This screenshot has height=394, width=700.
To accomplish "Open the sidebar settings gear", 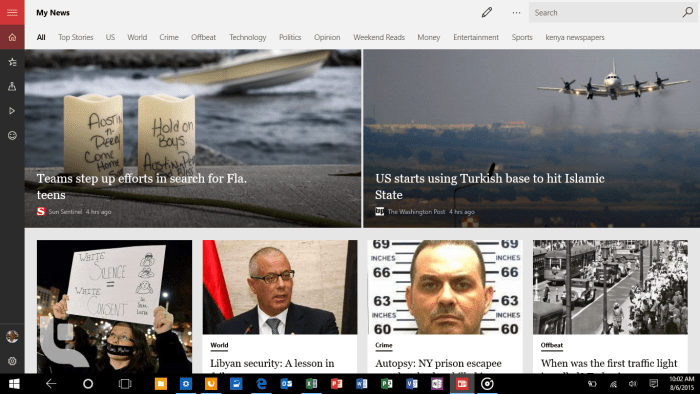I will pos(12,361).
